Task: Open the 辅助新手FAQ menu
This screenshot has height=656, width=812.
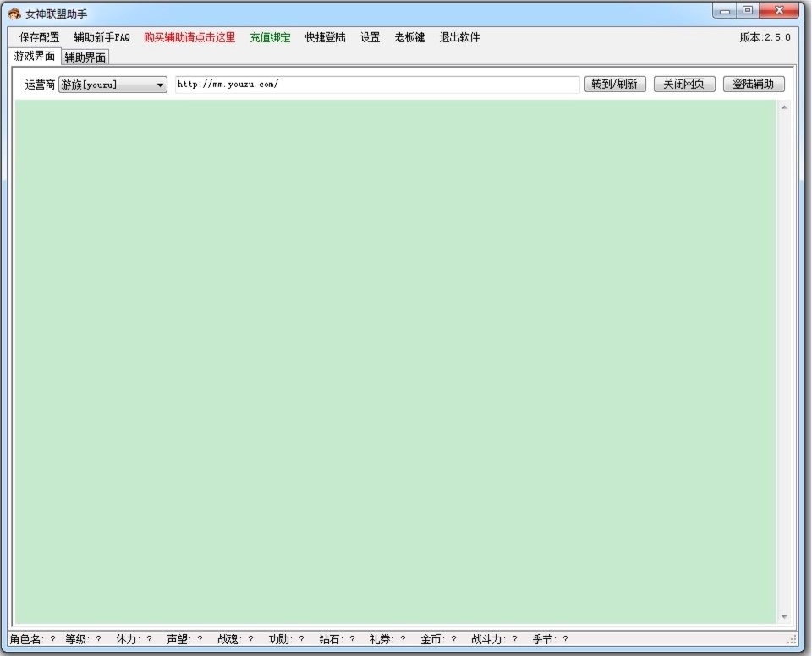Action: [102, 37]
